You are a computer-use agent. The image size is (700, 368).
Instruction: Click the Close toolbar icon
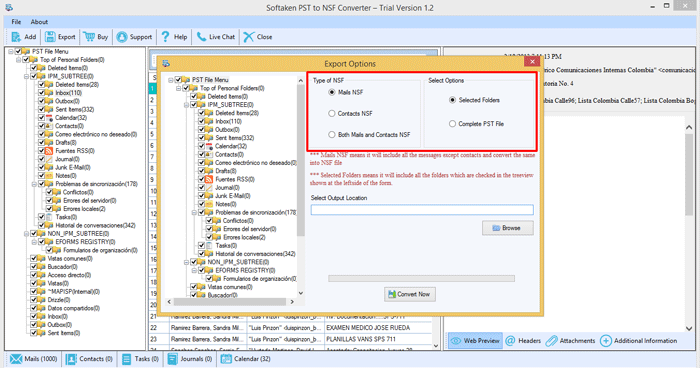coord(249,37)
